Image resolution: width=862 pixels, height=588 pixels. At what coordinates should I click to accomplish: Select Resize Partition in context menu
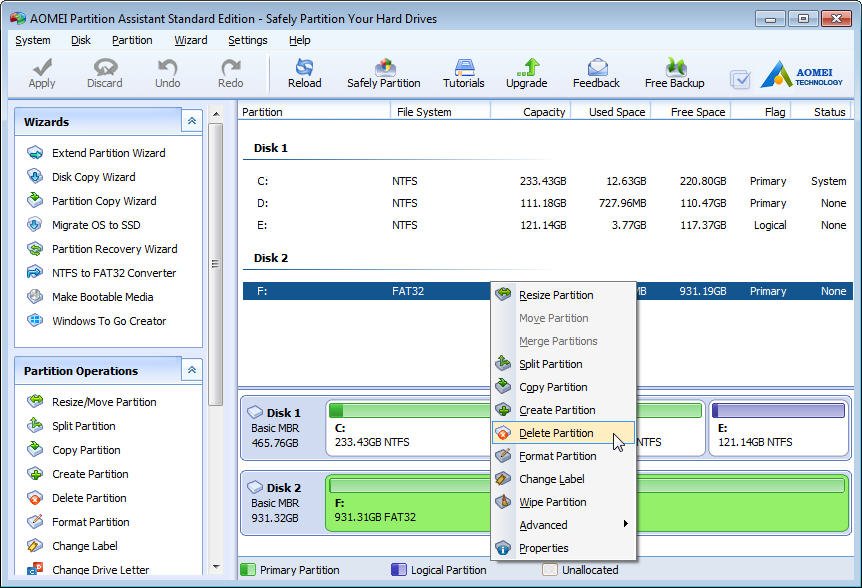563,295
